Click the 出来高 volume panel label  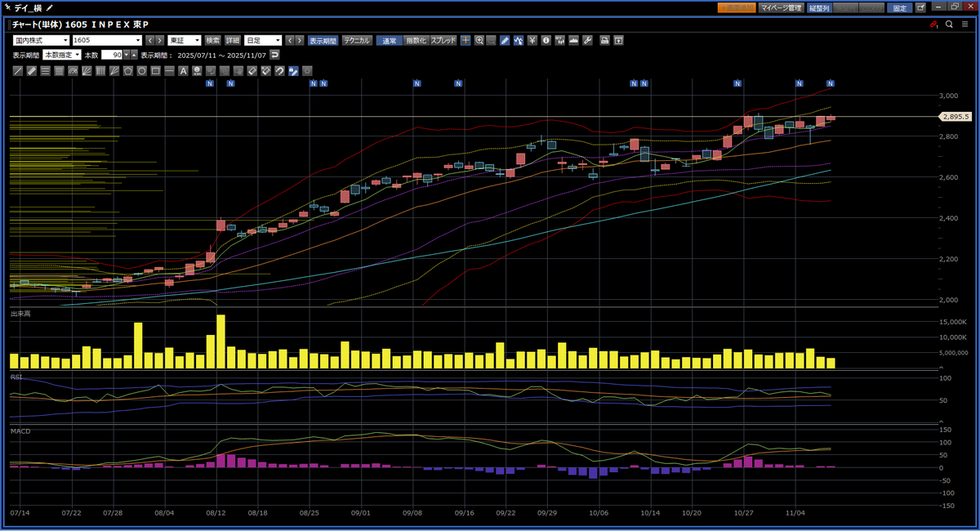pyautogui.click(x=20, y=314)
